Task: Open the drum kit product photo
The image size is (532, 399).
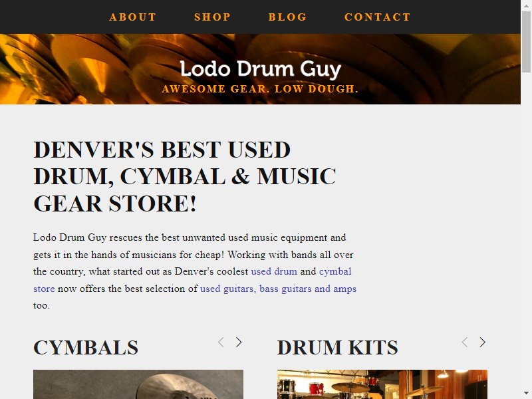Action: [x=382, y=384]
